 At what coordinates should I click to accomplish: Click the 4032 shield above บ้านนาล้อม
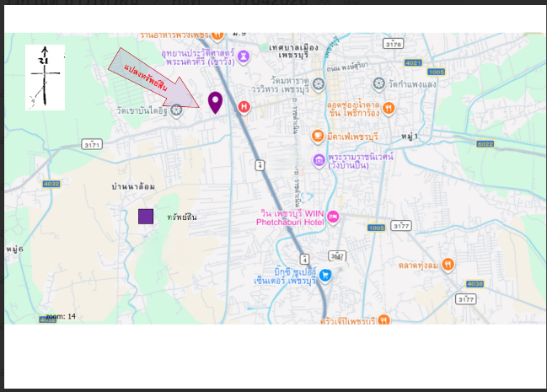tap(51, 184)
